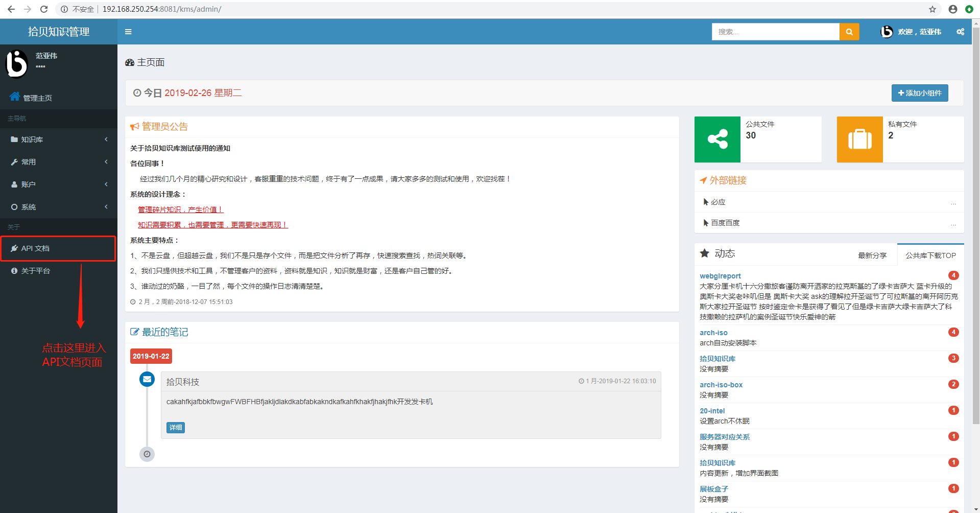Click the home icon beside 管理主页
The width and height of the screenshot is (980, 513).
[x=14, y=97]
